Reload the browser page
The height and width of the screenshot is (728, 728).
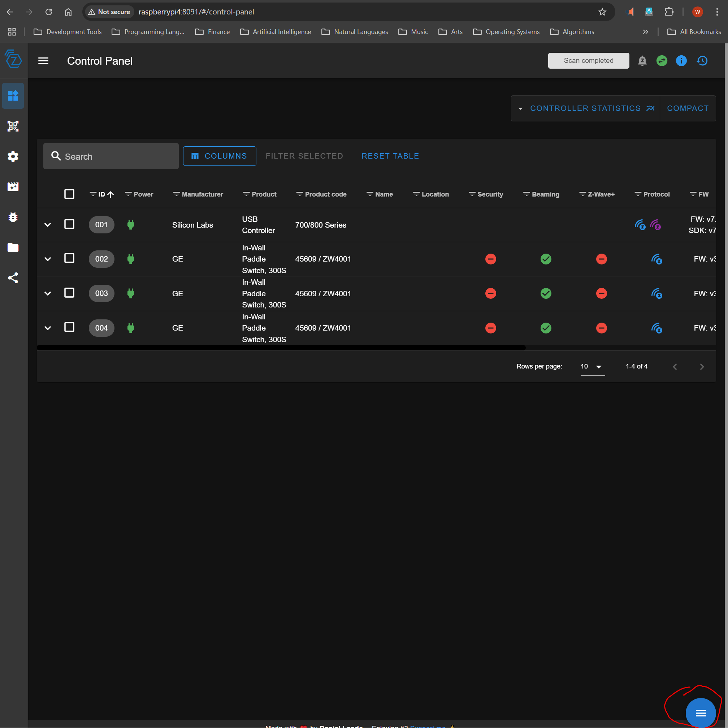tap(49, 12)
